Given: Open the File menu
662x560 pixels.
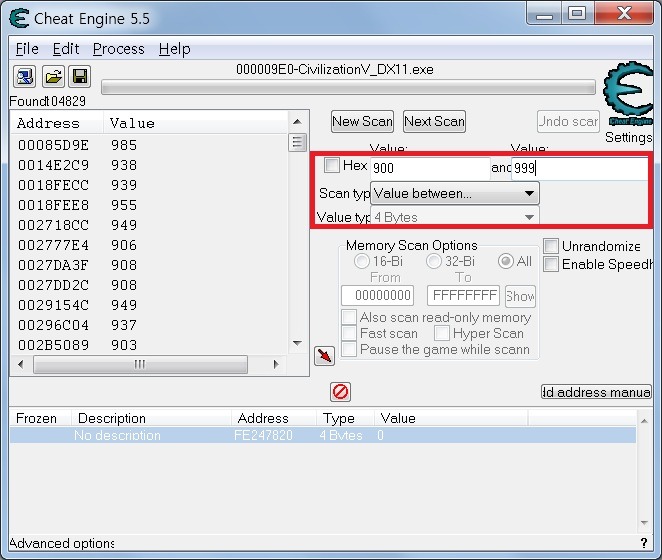Looking at the screenshot, I should (x=27, y=49).
